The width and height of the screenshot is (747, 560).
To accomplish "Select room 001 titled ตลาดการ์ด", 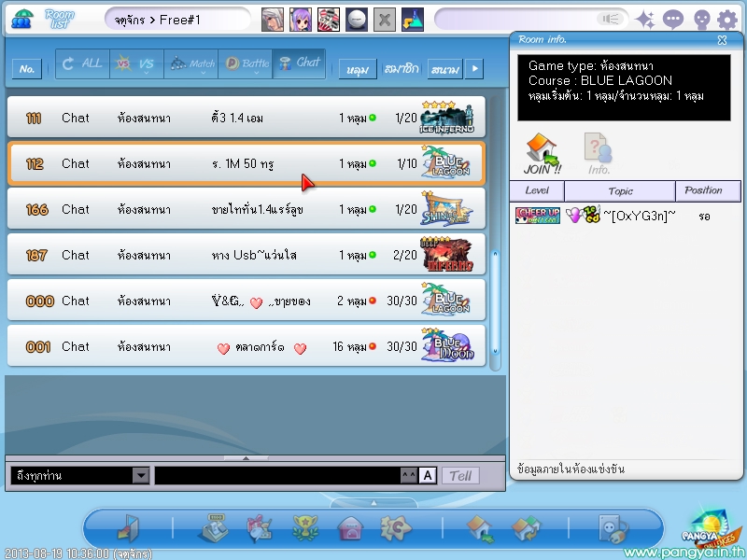I will [247, 345].
